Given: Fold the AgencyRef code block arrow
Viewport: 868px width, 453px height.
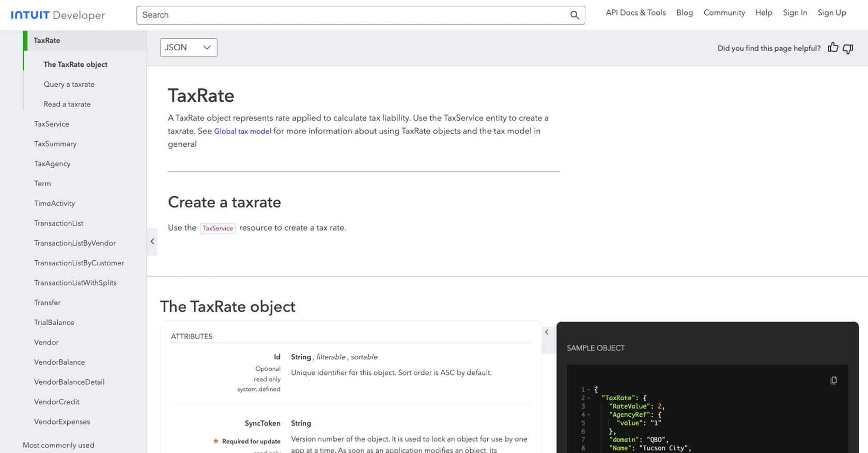Looking at the screenshot, I should click(x=588, y=415).
